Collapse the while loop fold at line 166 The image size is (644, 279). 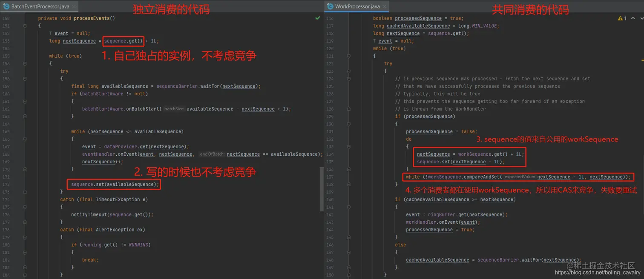[25, 139]
